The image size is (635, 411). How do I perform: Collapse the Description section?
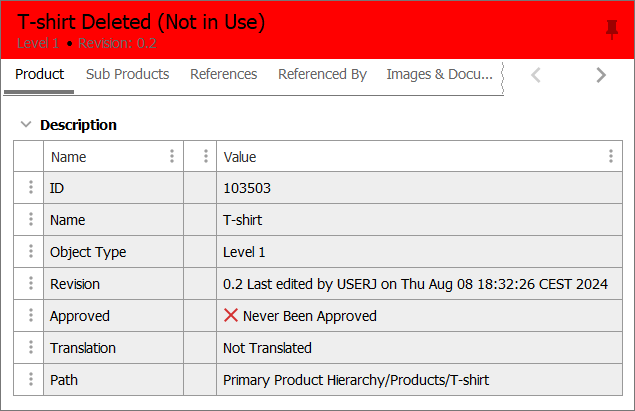26,125
